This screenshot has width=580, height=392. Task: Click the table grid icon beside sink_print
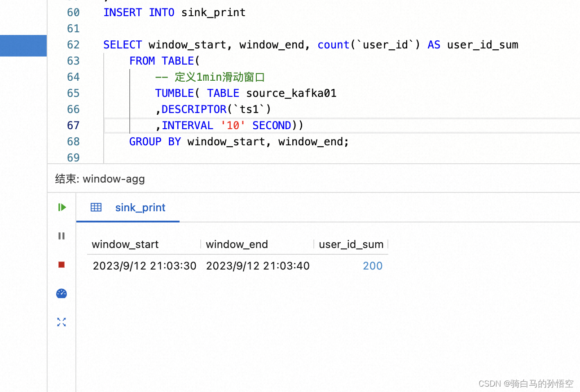(x=96, y=207)
